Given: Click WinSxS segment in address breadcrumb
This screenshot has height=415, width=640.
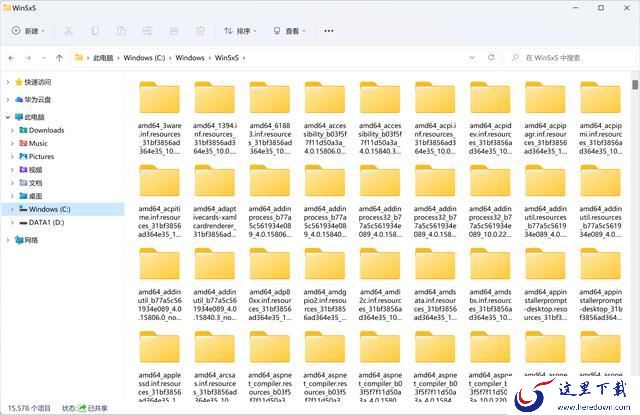Looking at the screenshot, I should click(x=227, y=58).
